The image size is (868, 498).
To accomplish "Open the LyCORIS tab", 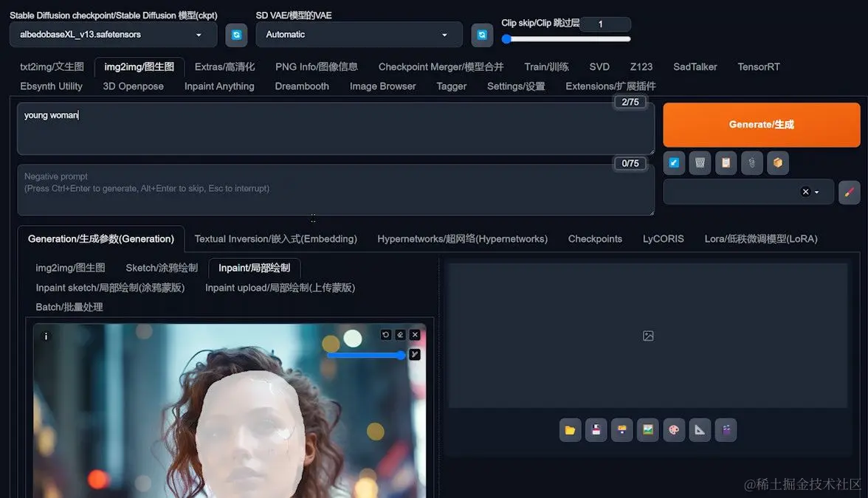I will (663, 239).
